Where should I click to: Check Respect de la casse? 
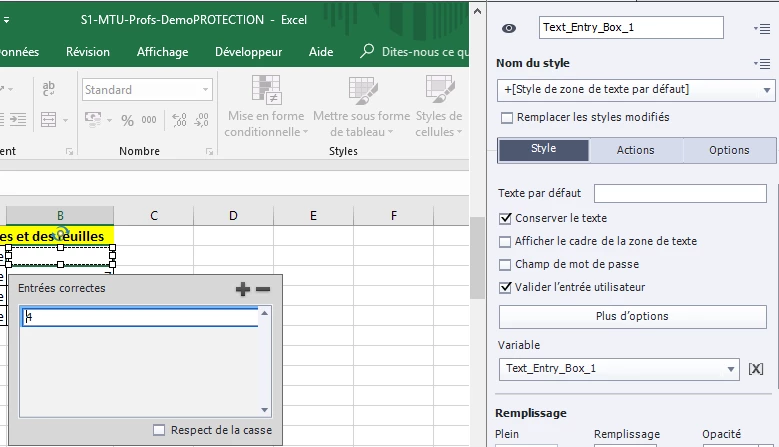(x=159, y=430)
